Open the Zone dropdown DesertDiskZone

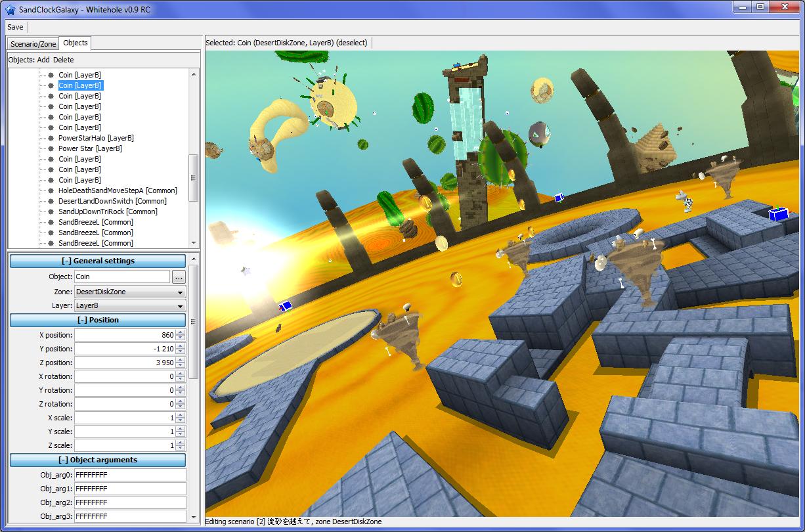130,292
